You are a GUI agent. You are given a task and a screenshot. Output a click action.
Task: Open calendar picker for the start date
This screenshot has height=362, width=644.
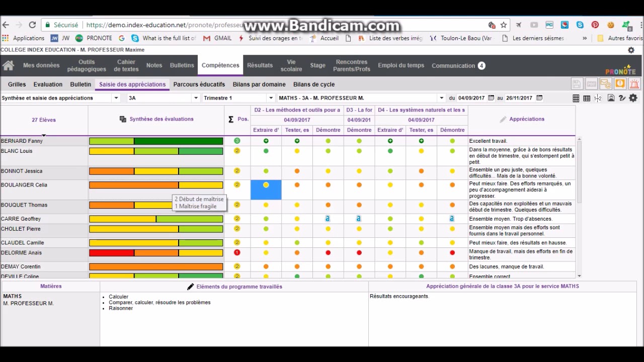click(492, 98)
